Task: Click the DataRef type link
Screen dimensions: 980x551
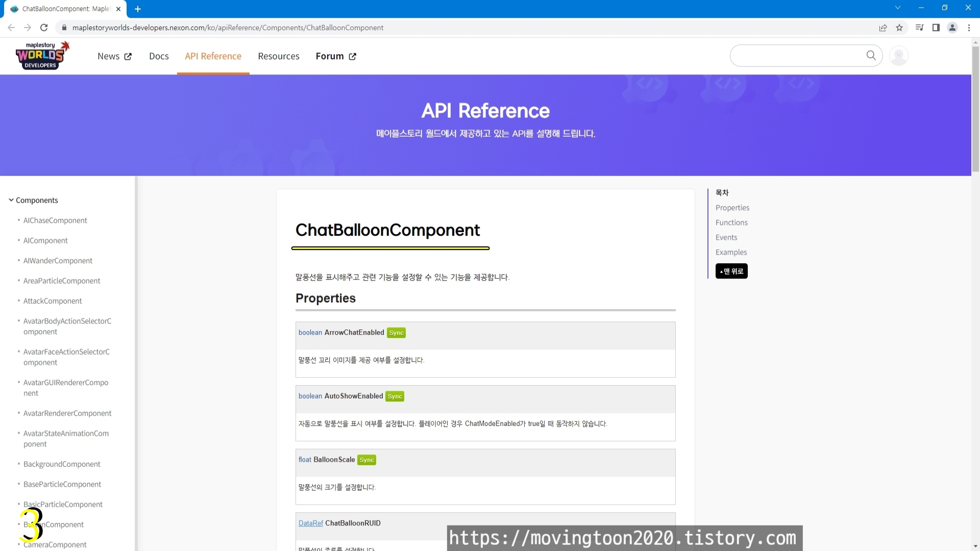Action: (310, 523)
